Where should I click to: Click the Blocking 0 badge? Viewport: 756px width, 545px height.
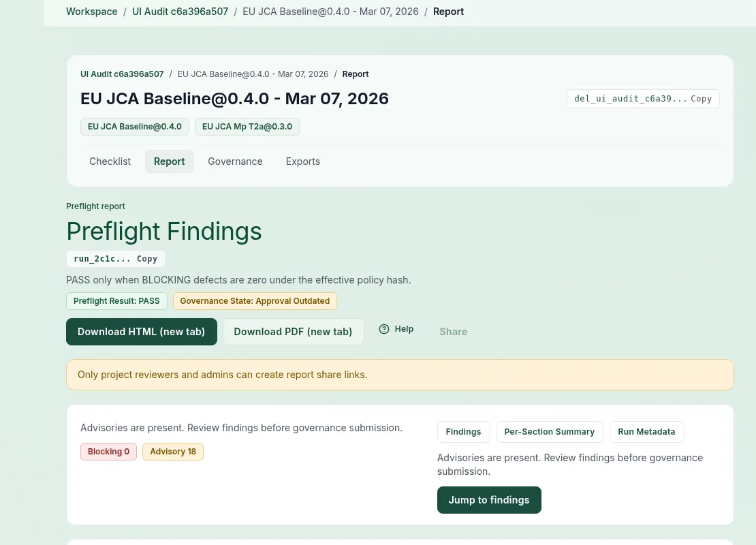coord(108,451)
